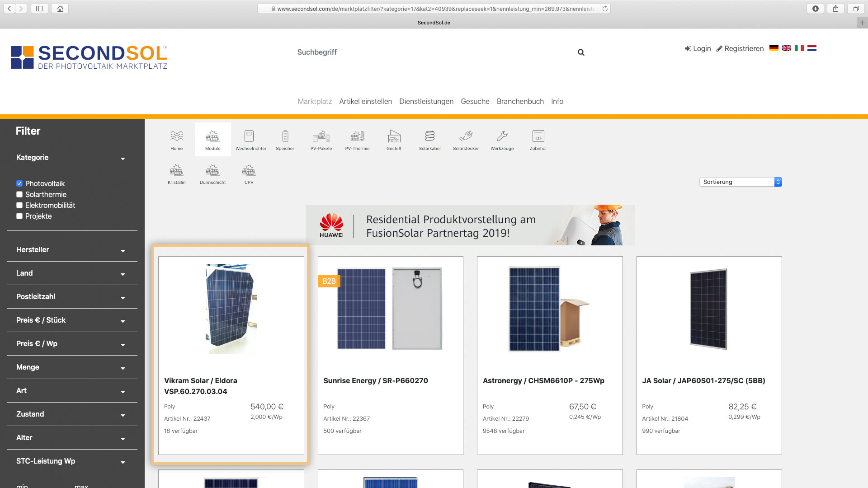Click the search magnifier icon

[x=581, y=52]
